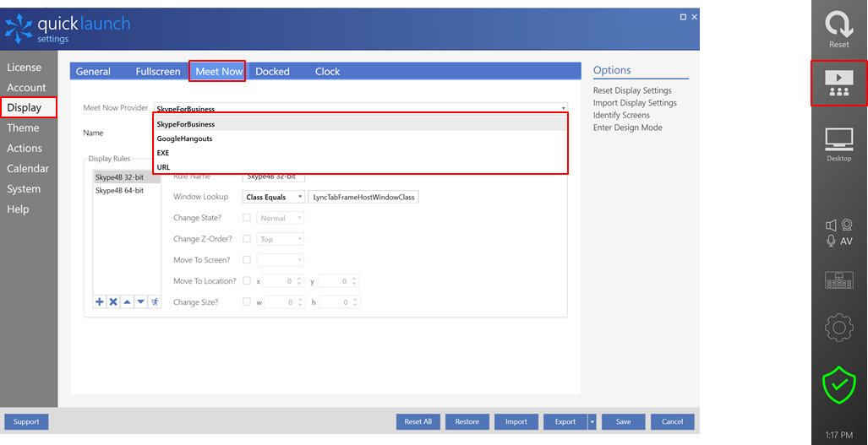Click the Import button
The image size is (868, 445).
[516, 422]
